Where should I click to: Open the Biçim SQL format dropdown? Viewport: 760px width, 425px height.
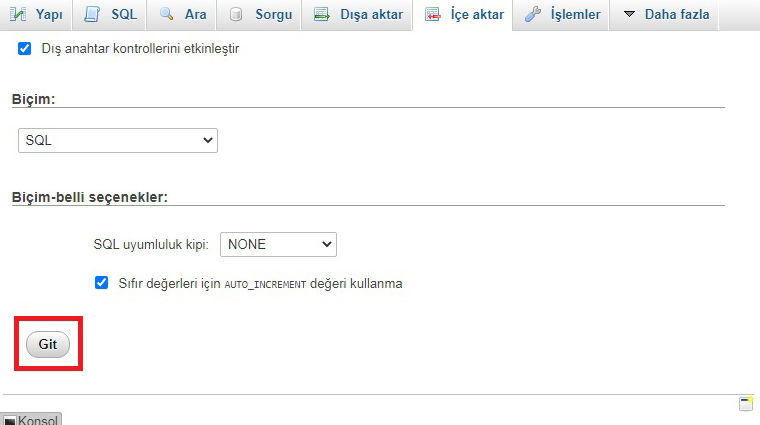click(x=118, y=141)
